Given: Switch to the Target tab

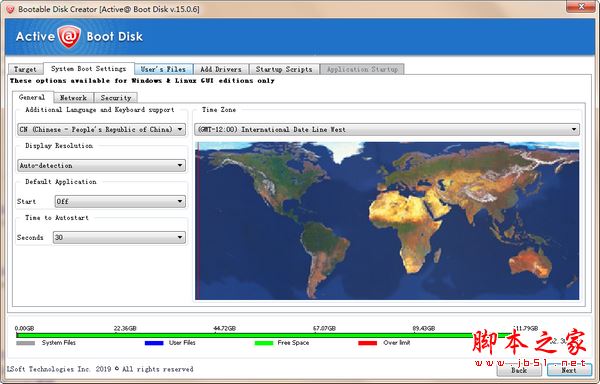Looking at the screenshot, I should click(25, 69).
